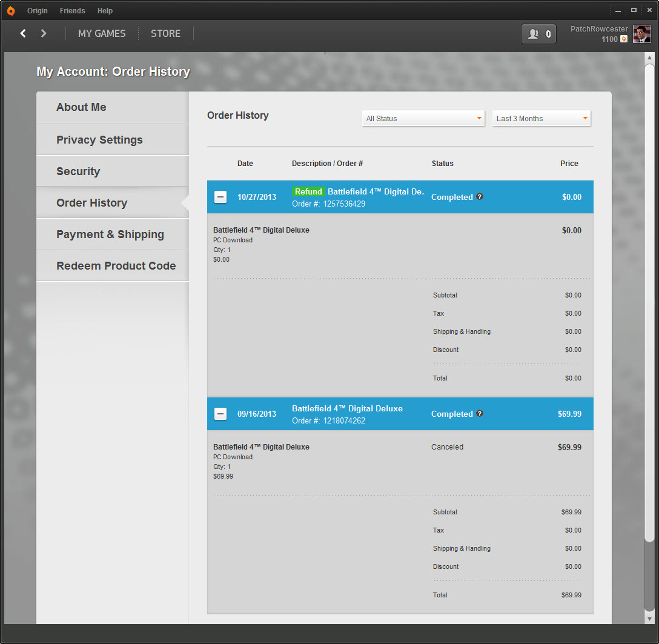Open the Security section
659x644 pixels.
113,171
